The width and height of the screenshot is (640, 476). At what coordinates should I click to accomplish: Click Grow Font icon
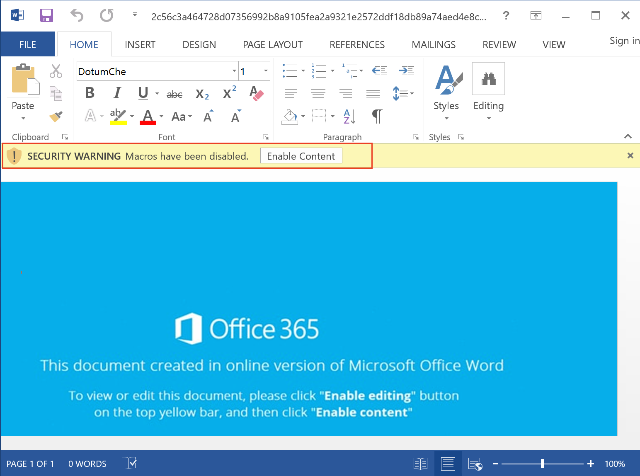[x=208, y=116]
